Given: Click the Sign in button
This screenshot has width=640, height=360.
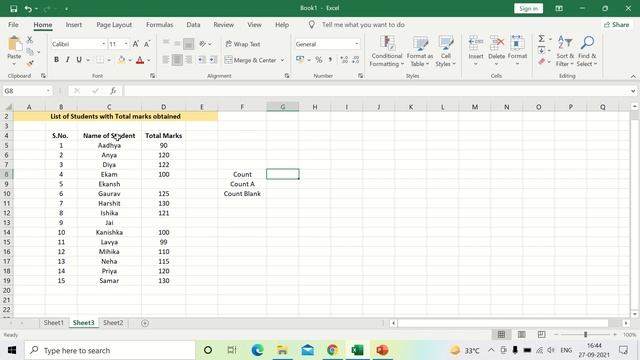Looking at the screenshot, I should tap(529, 9).
